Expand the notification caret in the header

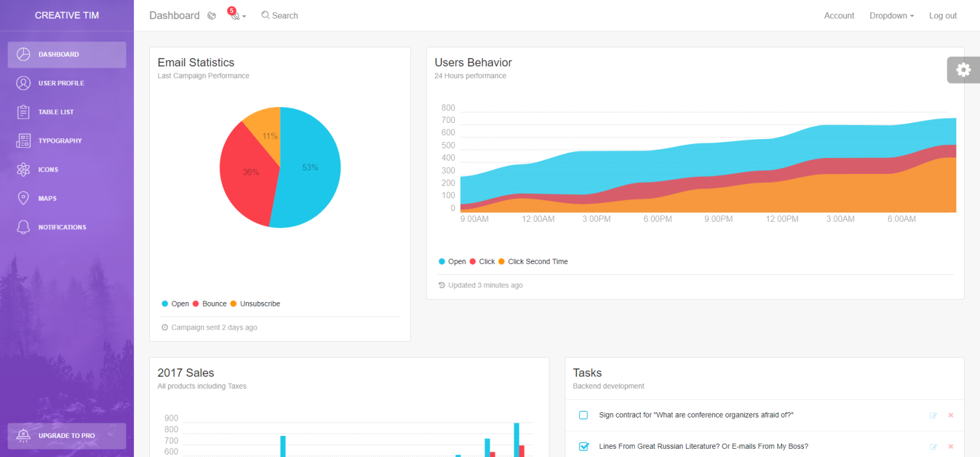(x=244, y=17)
